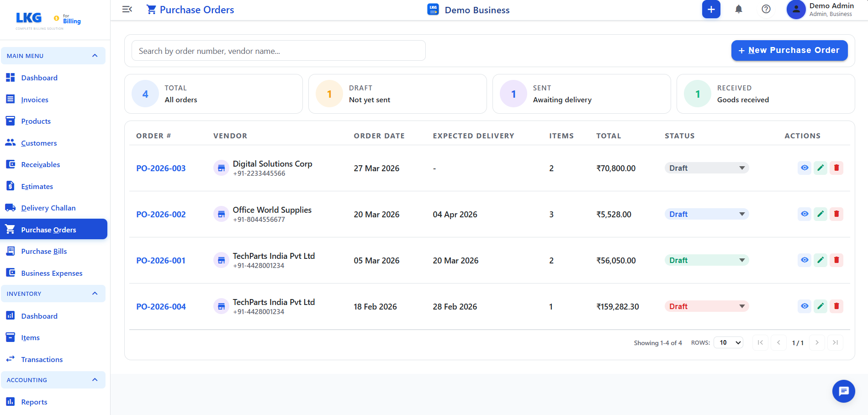Open Delivery Challan in sidebar
The width and height of the screenshot is (868, 415).
tap(53, 208)
